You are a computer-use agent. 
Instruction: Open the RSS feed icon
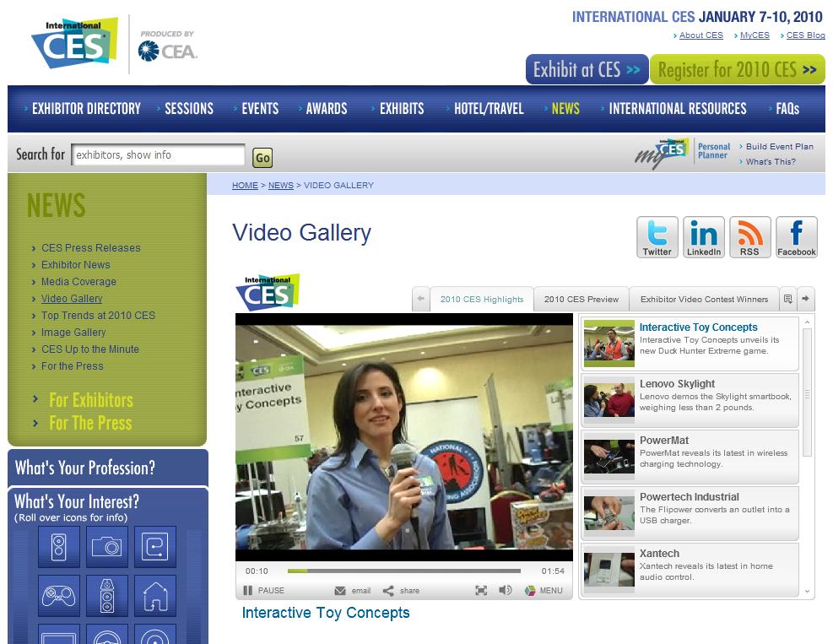pyautogui.click(x=750, y=237)
